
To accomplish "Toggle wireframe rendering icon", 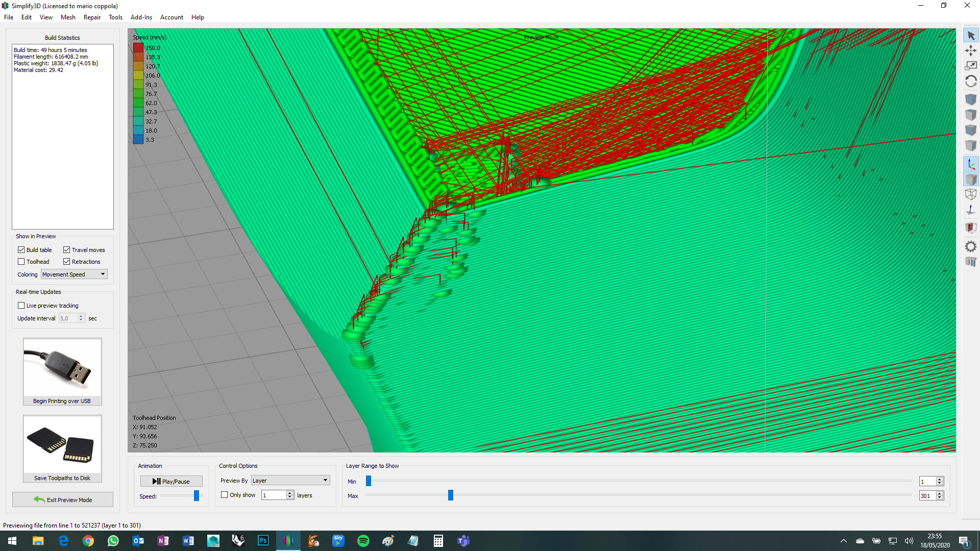I will 971,194.
